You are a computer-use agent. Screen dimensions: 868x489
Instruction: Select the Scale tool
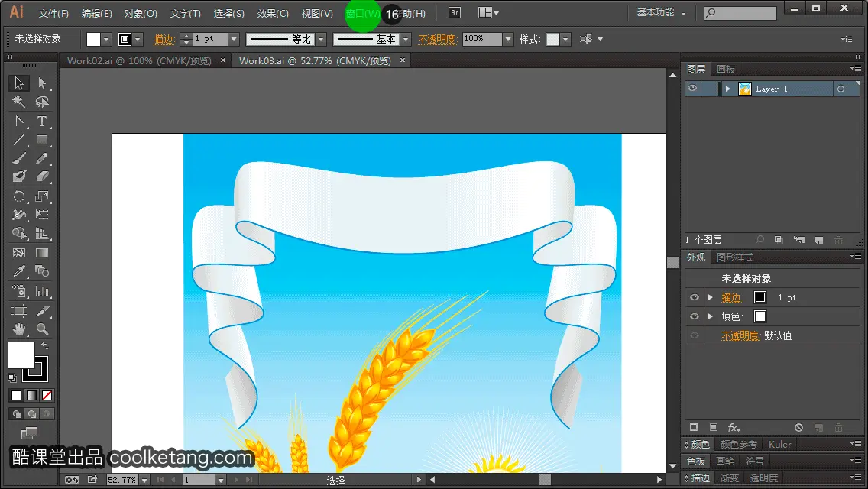pos(42,196)
